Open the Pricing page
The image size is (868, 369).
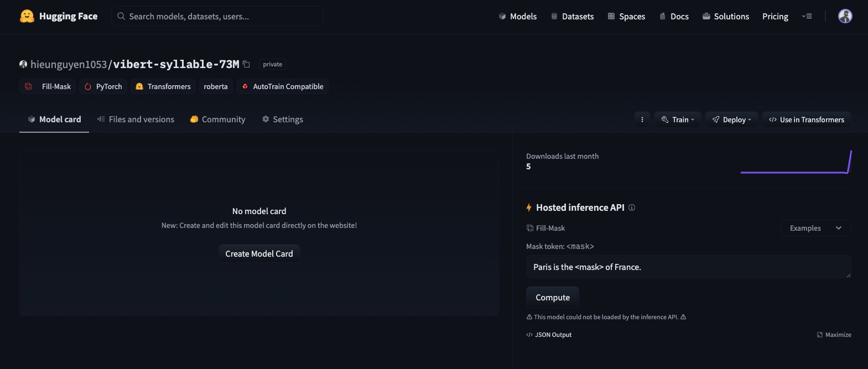[775, 16]
